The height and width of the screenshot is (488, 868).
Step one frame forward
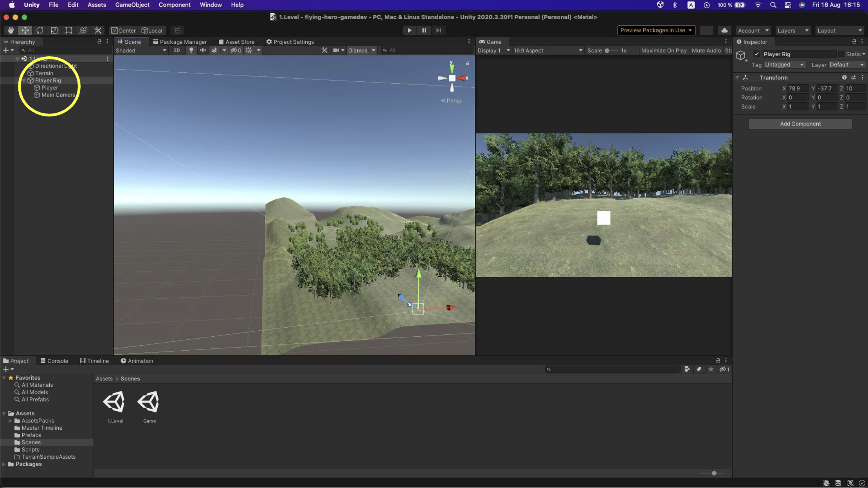tap(439, 30)
